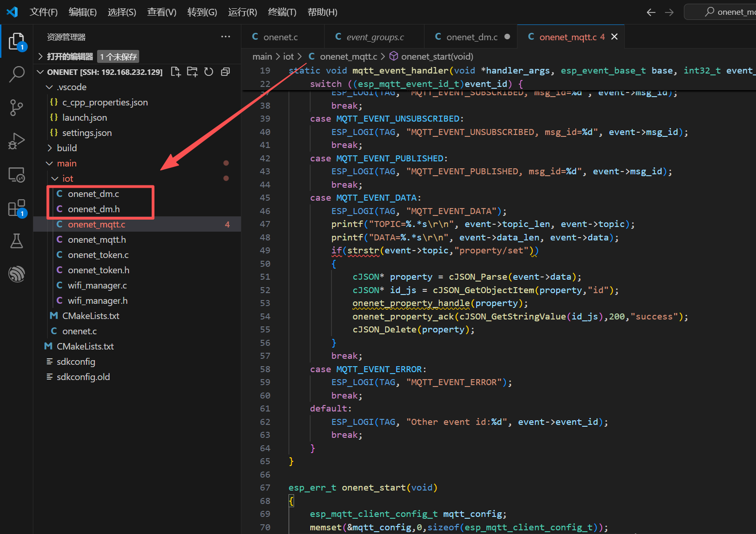Image resolution: width=756 pixels, height=534 pixels.
Task: Switch to the event_groups.c editor tab
Action: 374,37
